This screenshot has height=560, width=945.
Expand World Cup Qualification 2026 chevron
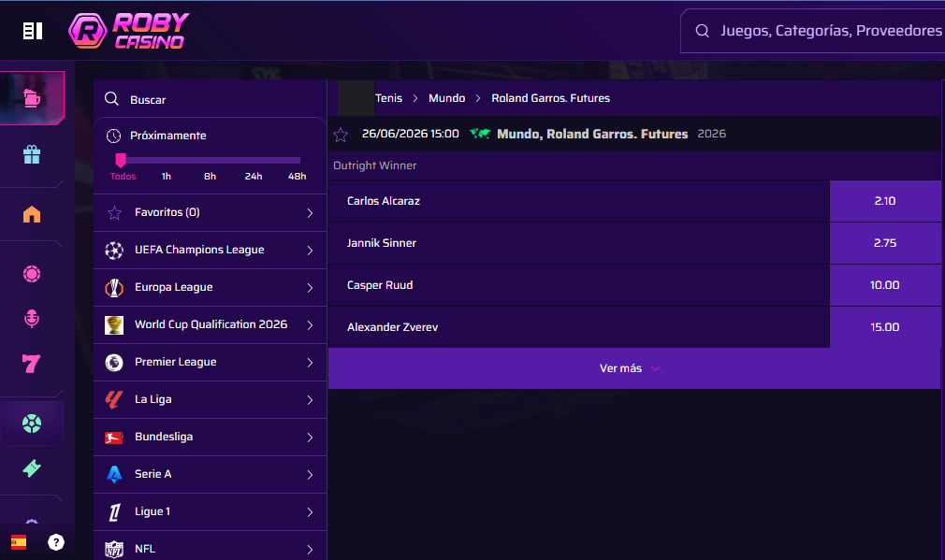coord(310,325)
